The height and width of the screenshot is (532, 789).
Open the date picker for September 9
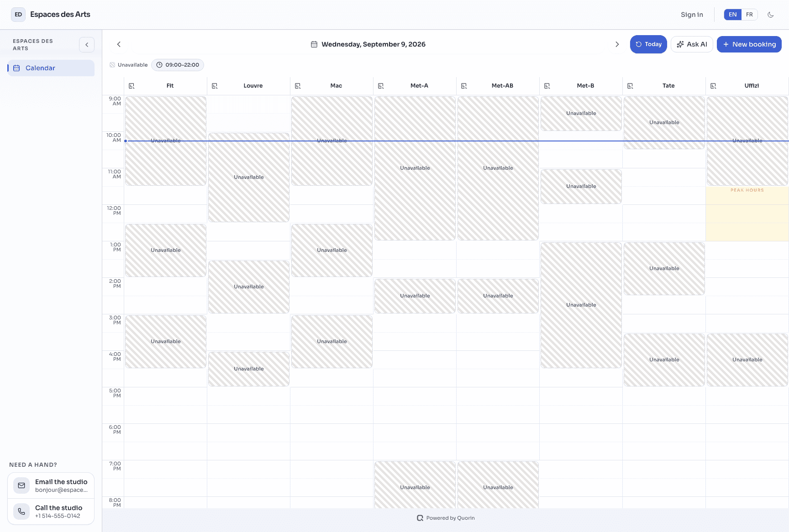point(368,44)
